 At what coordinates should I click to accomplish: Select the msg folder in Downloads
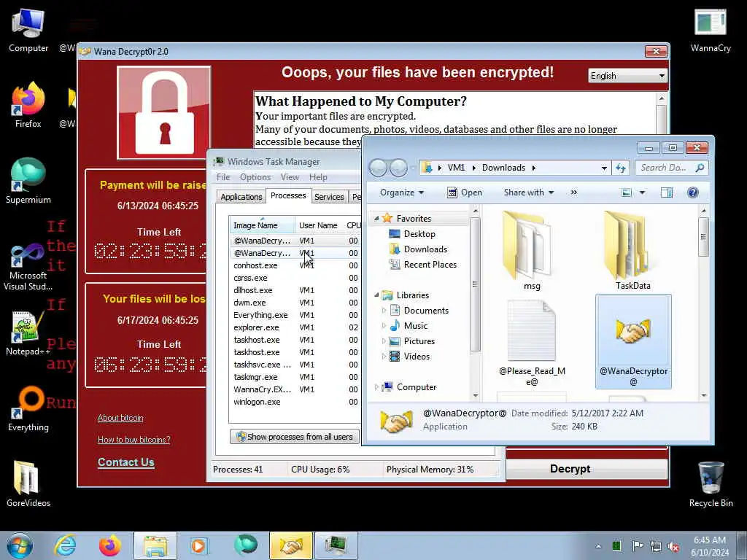tap(531, 252)
